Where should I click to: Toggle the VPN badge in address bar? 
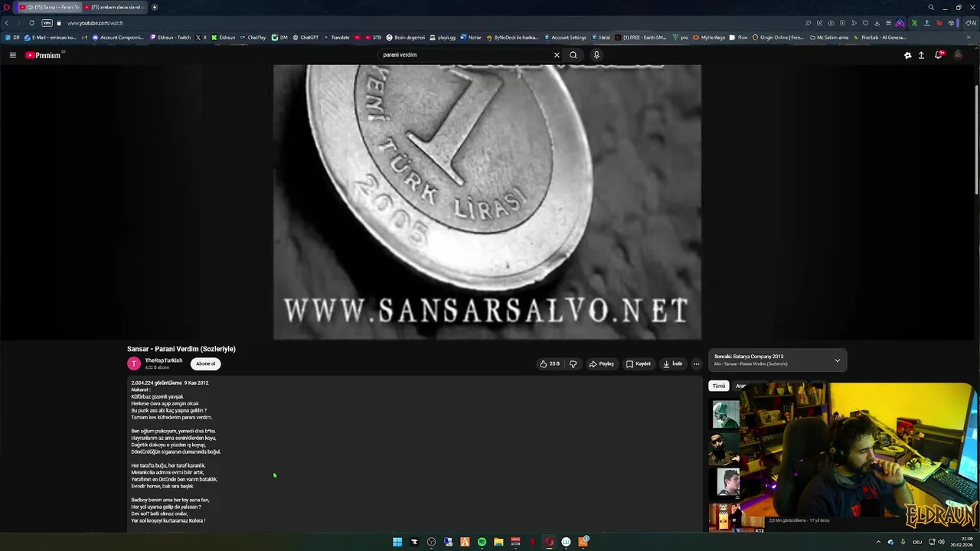pyautogui.click(x=47, y=23)
